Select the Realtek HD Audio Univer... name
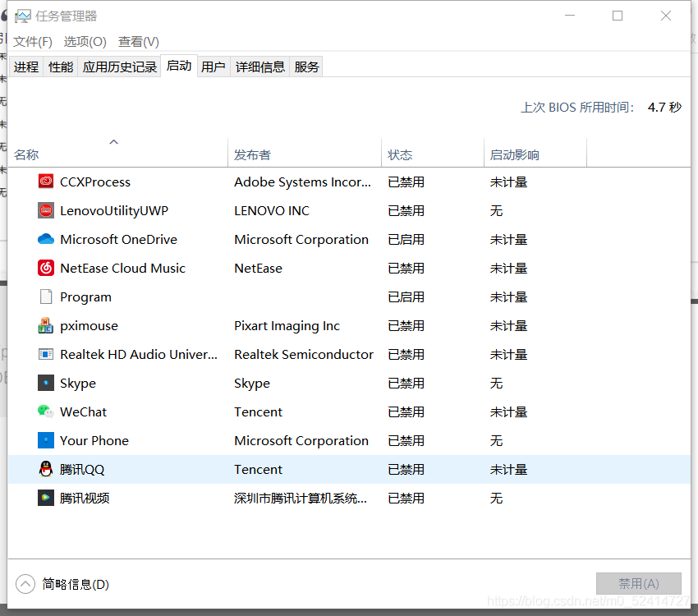The width and height of the screenshot is (698, 616). coord(139,354)
